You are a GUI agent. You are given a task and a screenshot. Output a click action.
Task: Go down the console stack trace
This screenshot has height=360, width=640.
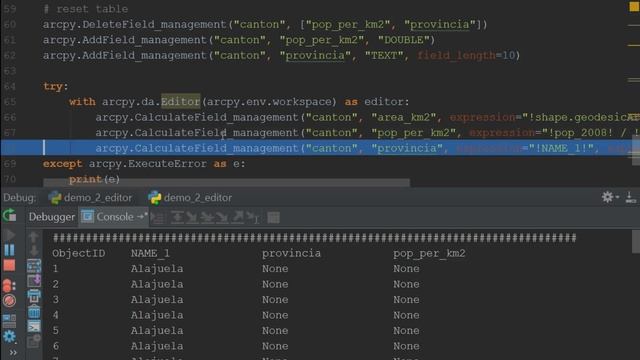[34, 251]
